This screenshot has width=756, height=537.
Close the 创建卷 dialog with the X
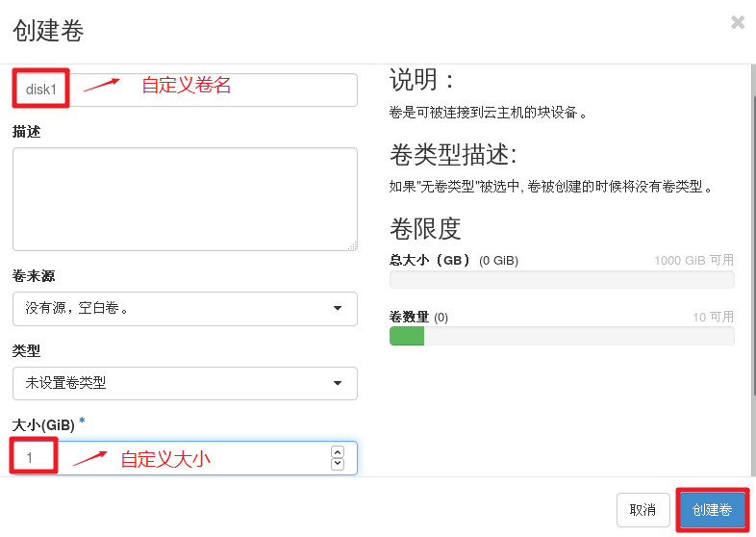738,22
